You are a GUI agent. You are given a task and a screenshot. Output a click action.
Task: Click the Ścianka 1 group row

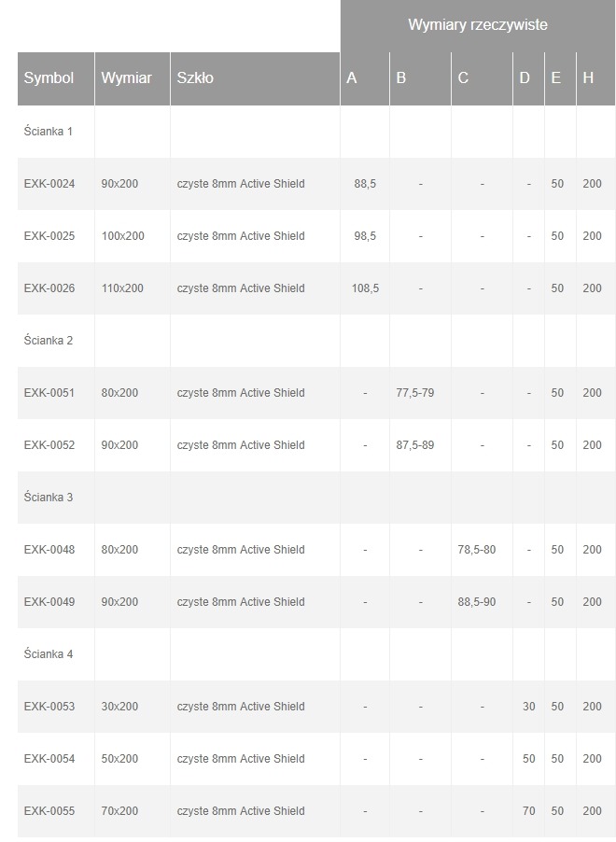[49, 132]
